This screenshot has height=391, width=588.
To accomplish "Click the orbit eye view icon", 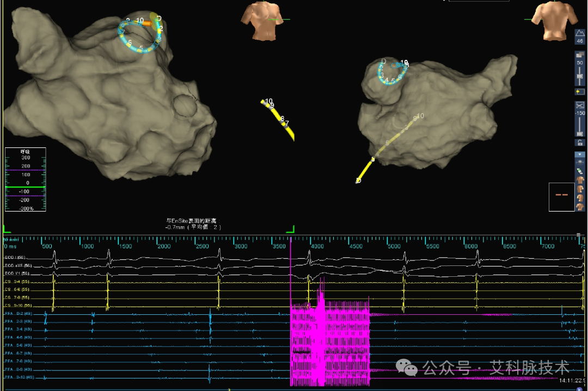I will point(580,162).
